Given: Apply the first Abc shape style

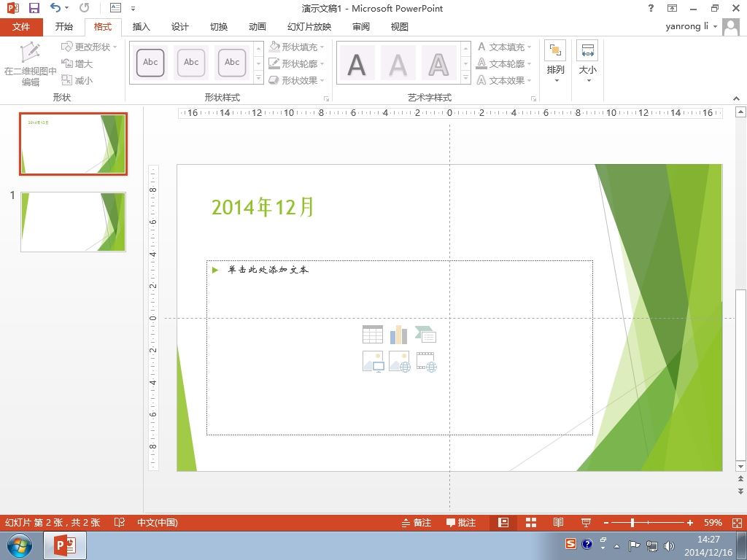Looking at the screenshot, I should point(150,62).
